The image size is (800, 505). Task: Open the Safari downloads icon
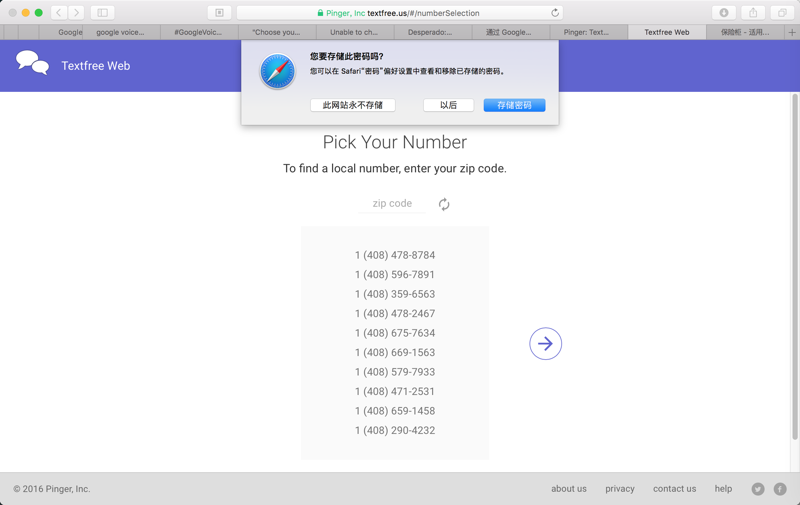[723, 13]
